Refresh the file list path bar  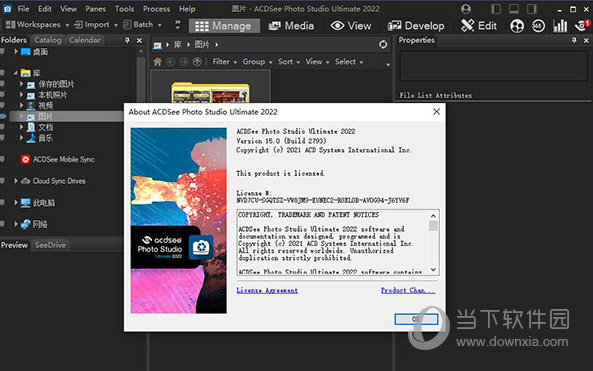pos(383,45)
